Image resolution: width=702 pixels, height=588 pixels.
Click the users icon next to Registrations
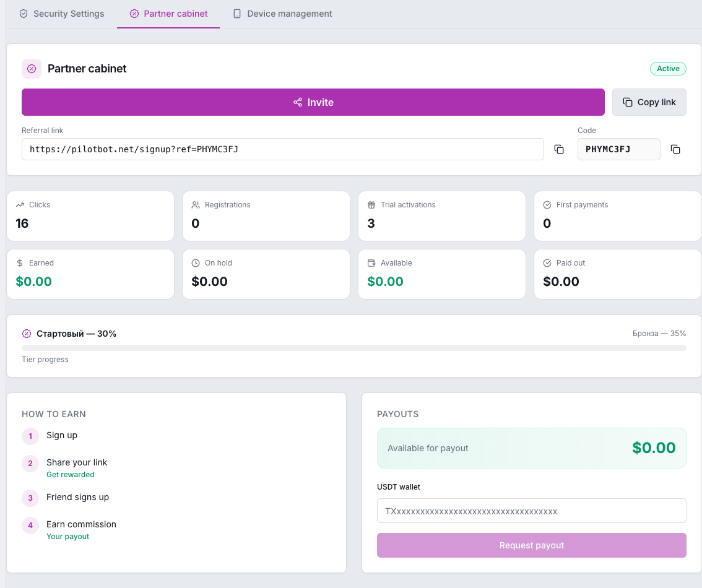click(196, 205)
